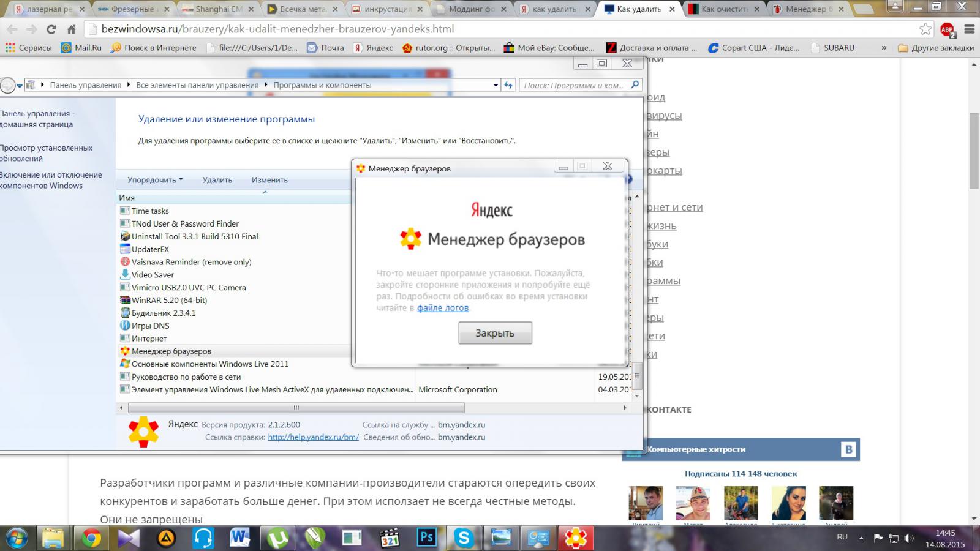This screenshot has height=551, width=980.
Task: Click Будильник 2.3.4.1 icon
Action: (125, 313)
